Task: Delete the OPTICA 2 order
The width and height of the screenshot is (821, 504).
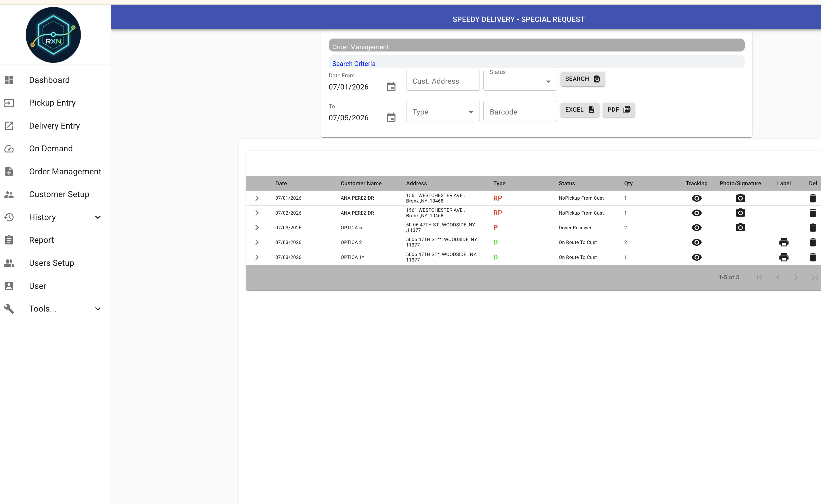Action: 813,242
